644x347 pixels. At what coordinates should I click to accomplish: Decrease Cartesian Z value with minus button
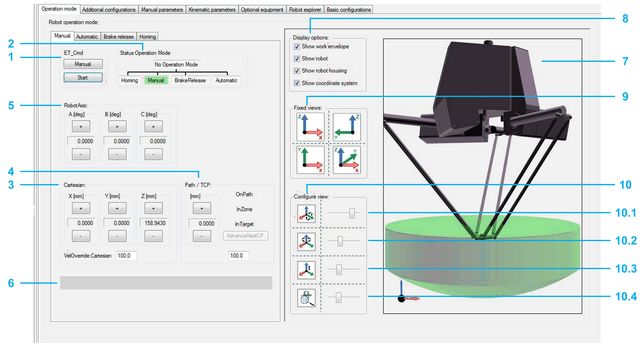point(153,236)
